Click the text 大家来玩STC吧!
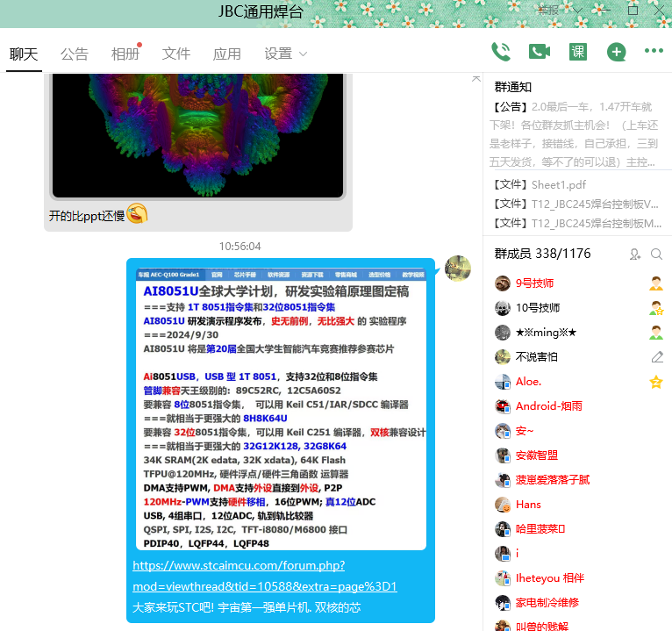The image size is (672, 631). pyautogui.click(x=173, y=607)
